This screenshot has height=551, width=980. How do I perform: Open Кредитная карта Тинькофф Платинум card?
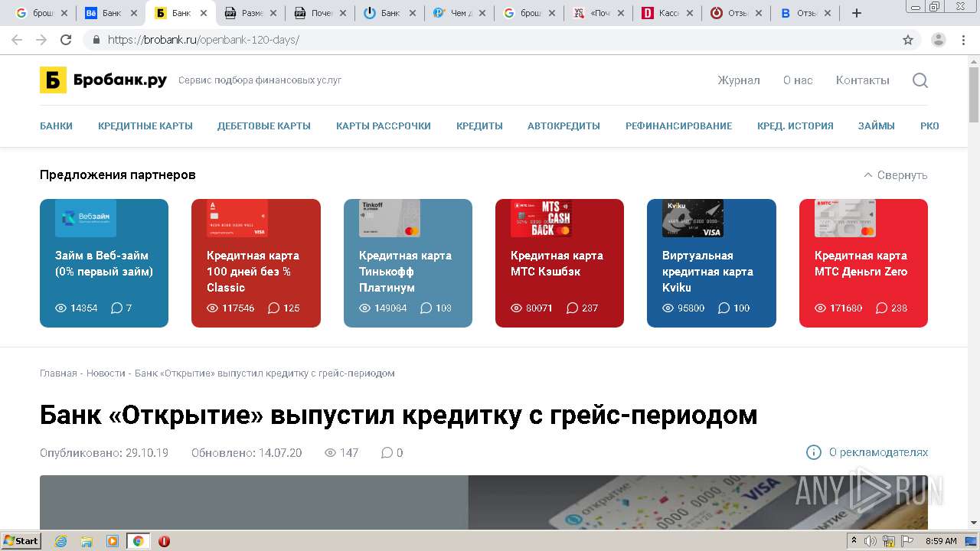tap(408, 263)
